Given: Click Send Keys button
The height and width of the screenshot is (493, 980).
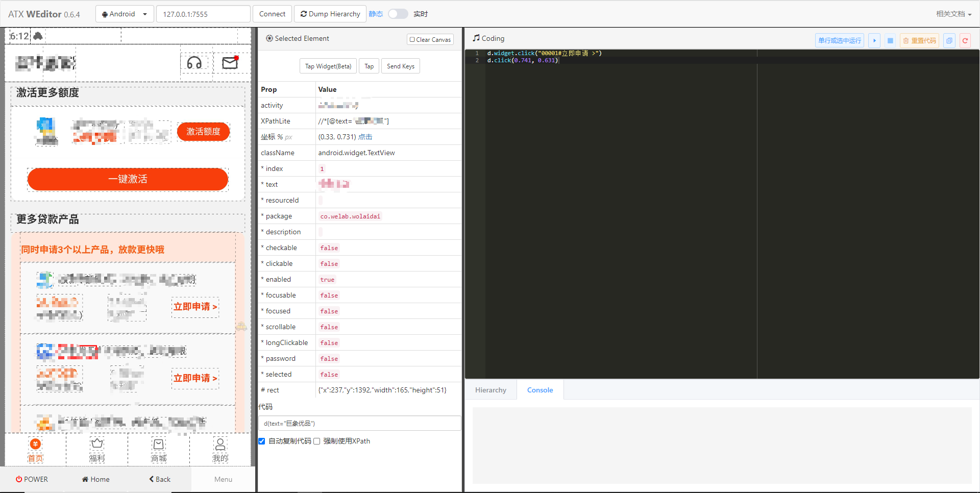Looking at the screenshot, I should tap(401, 66).
